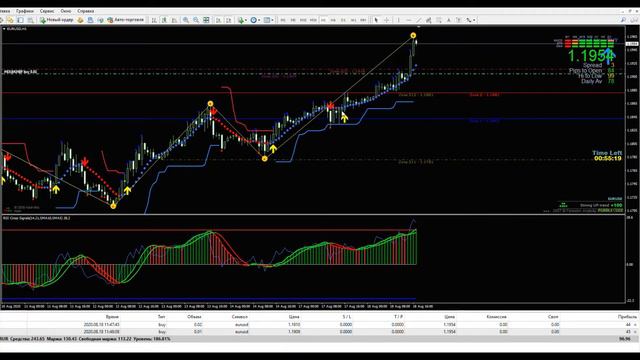Open the indicators list dropdown
The height and width of the screenshot is (360, 640).
tap(242, 20)
